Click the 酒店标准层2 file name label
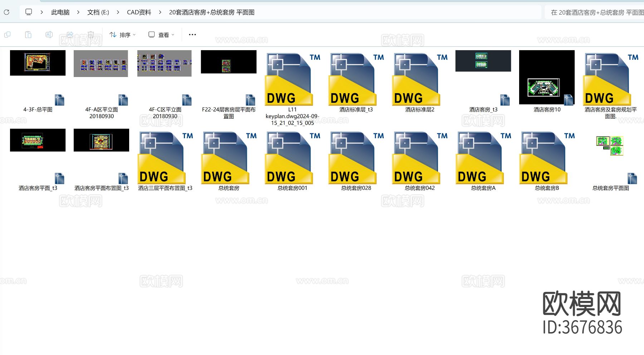The width and height of the screenshot is (644, 355). pos(420,110)
